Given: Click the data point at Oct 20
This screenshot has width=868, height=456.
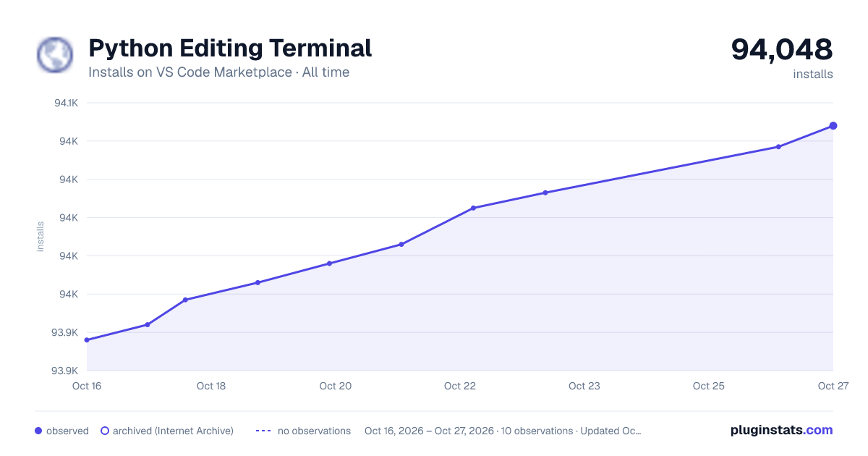Looking at the screenshot, I should coord(329,263).
